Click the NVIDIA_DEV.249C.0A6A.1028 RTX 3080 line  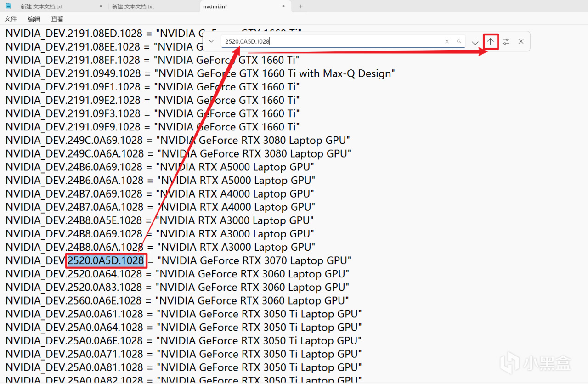coord(178,153)
